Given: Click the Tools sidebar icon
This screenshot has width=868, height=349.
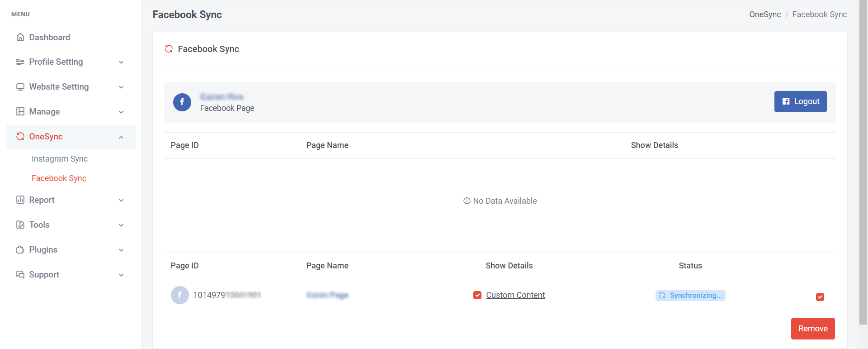Looking at the screenshot, I should coord(20,225).
